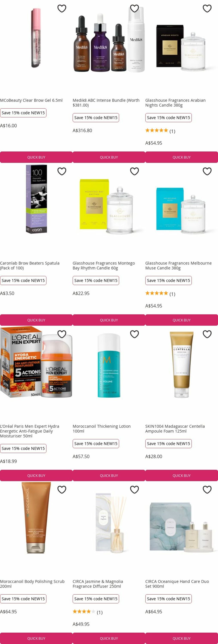Save Montego Bay Rhythm Candle to wishlist
Image resolution: width=218 pixels, height=644 pixels.
tap(134, 171)
